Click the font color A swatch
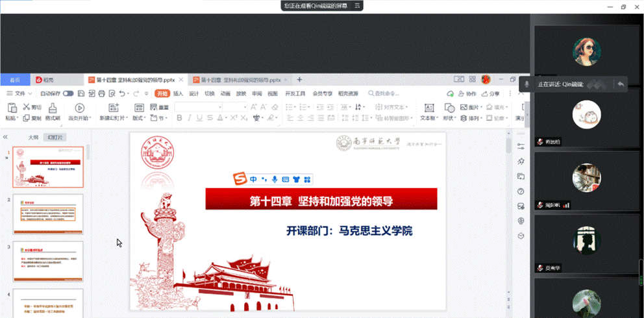The image size is (644, 318). [219, 118]
